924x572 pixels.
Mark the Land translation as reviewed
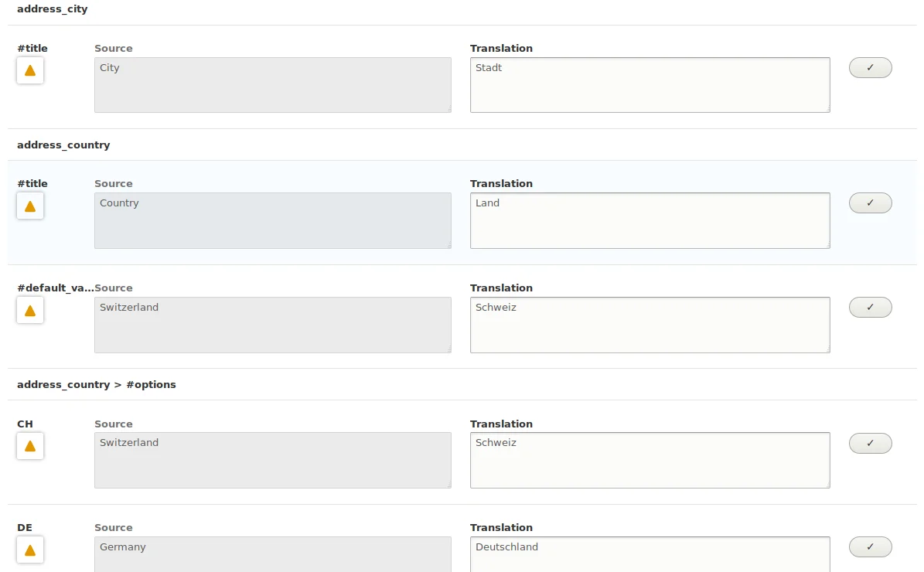(870, 203)
